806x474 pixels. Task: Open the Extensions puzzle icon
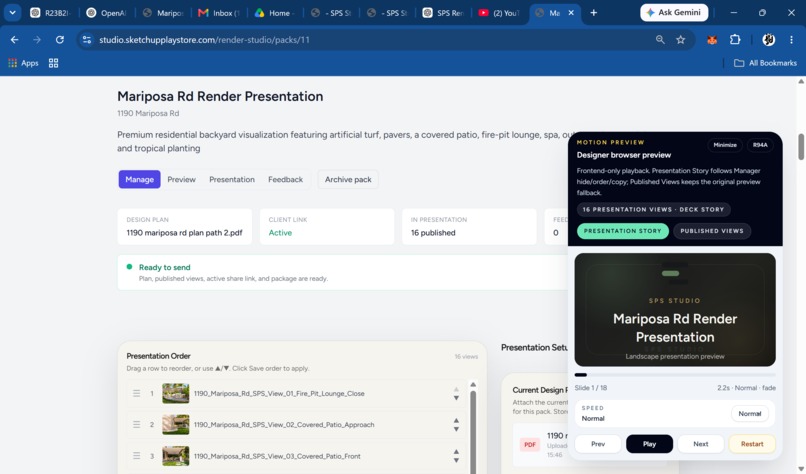coord(735,40)
